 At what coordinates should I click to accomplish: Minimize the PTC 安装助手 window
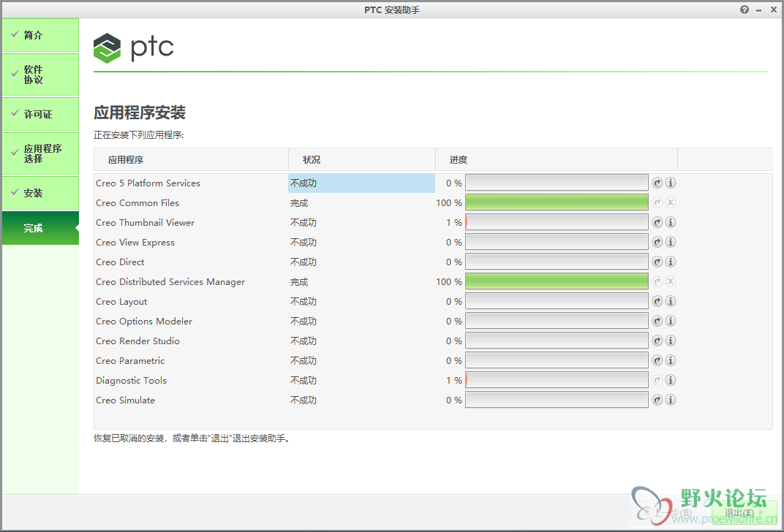click(759, 10)
